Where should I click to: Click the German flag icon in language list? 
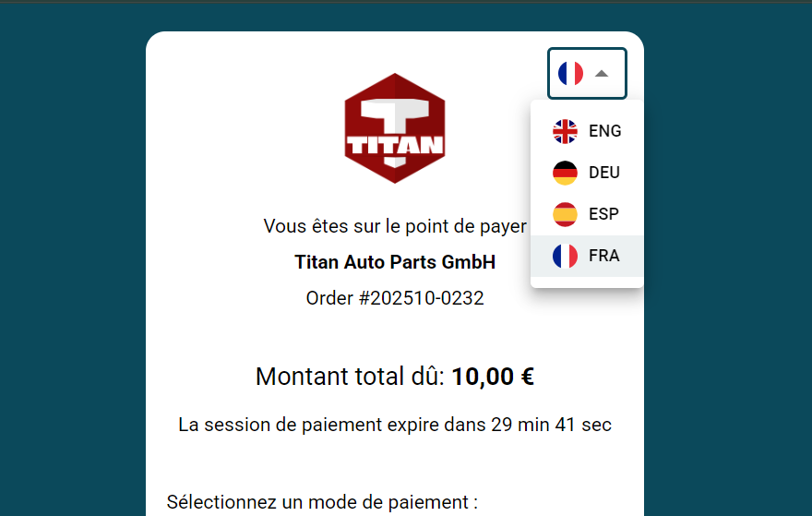pyautogui.click(x=565, y=173)
